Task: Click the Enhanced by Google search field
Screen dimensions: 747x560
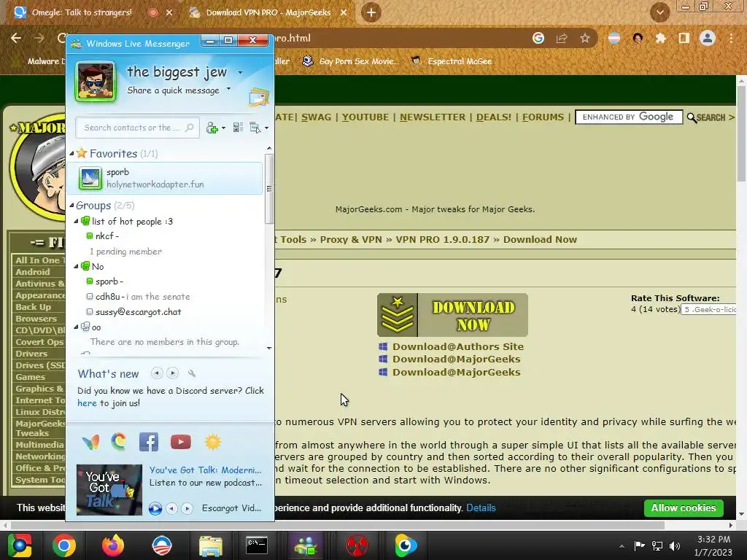Action: point(629,117)
